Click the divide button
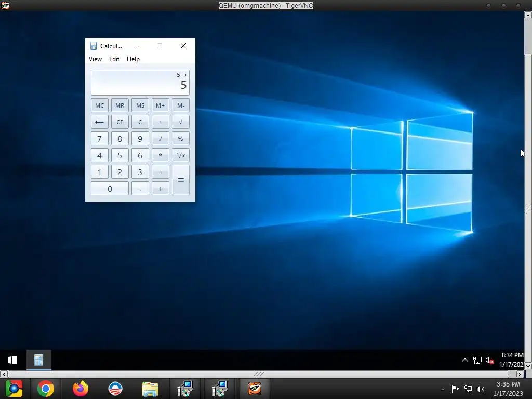The image size is (532, 399). (x=161, y=138)
